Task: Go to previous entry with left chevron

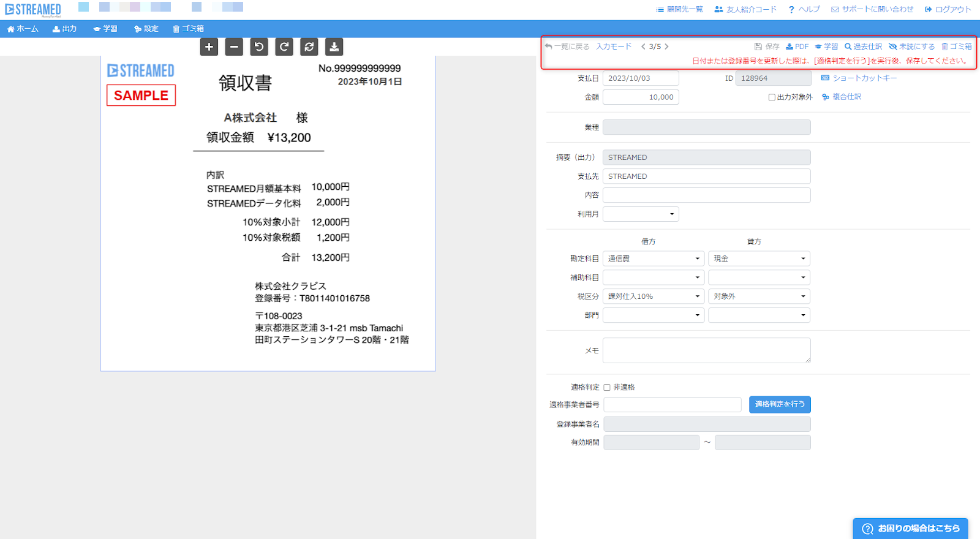Action: pos(643,47)
